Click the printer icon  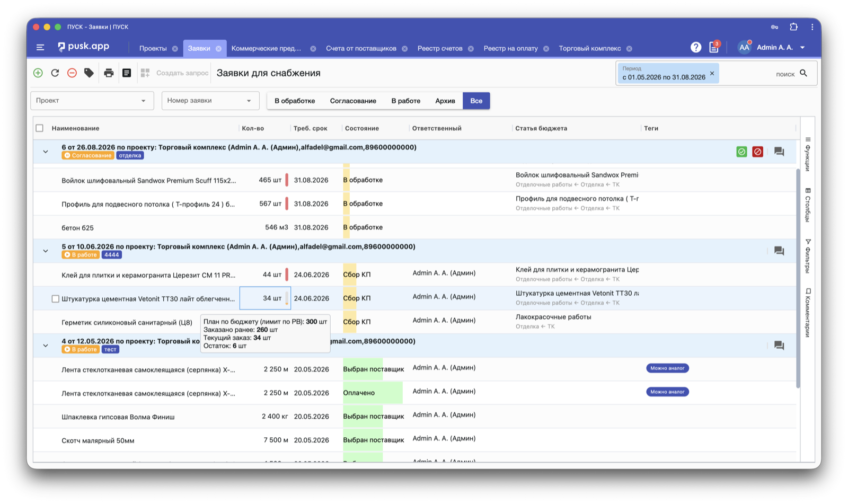point(109,73)
